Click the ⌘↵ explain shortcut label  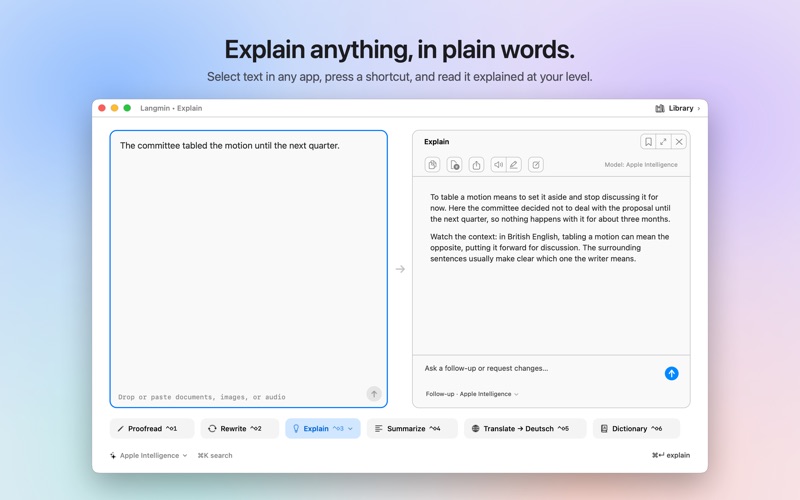pyautogui.click(x=671, y=455)
